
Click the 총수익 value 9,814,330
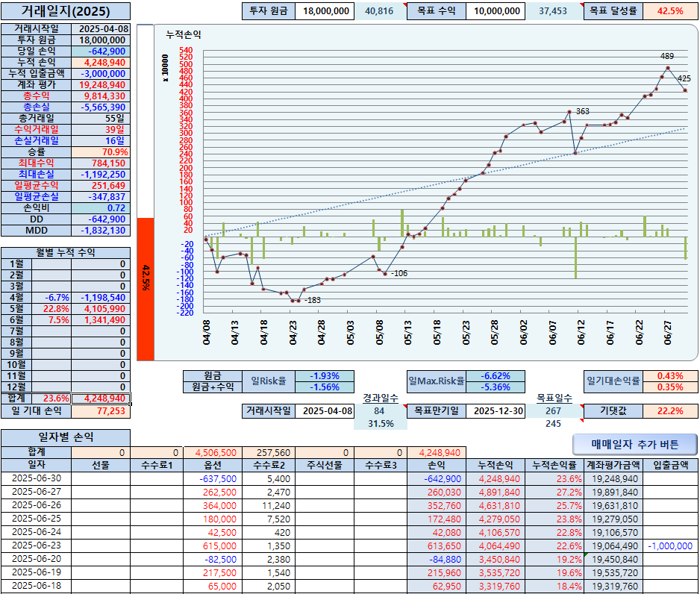click(x=101, y=96)
